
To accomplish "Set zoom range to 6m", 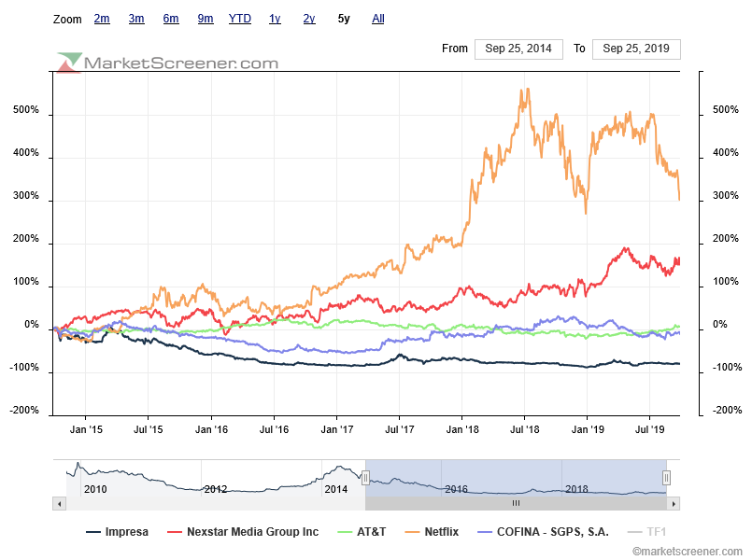I will coord(171,19).
